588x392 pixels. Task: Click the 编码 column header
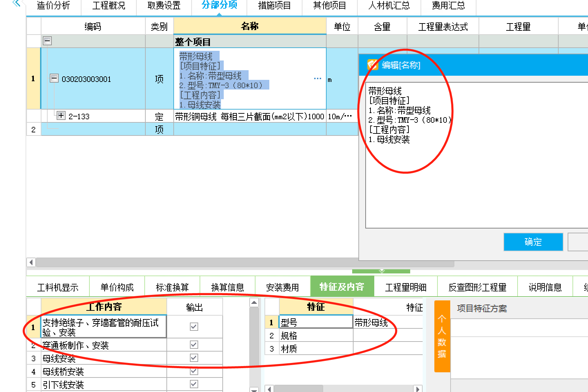pos(93,26)
